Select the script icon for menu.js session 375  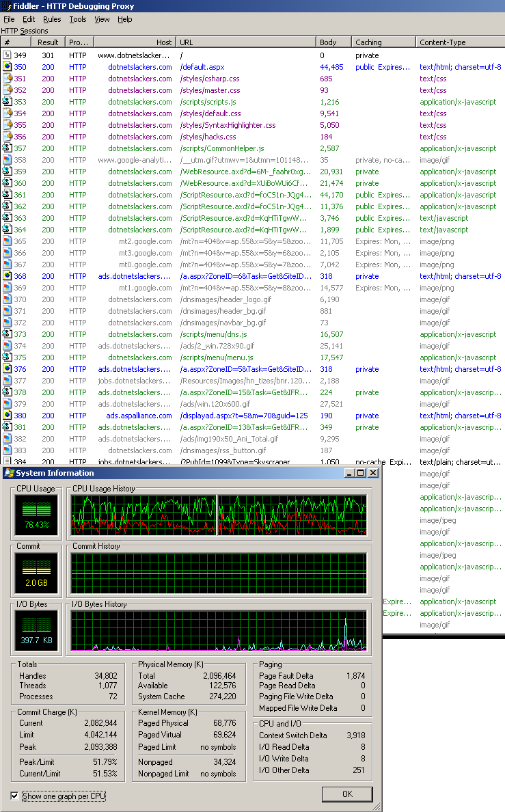pos(7,357)
